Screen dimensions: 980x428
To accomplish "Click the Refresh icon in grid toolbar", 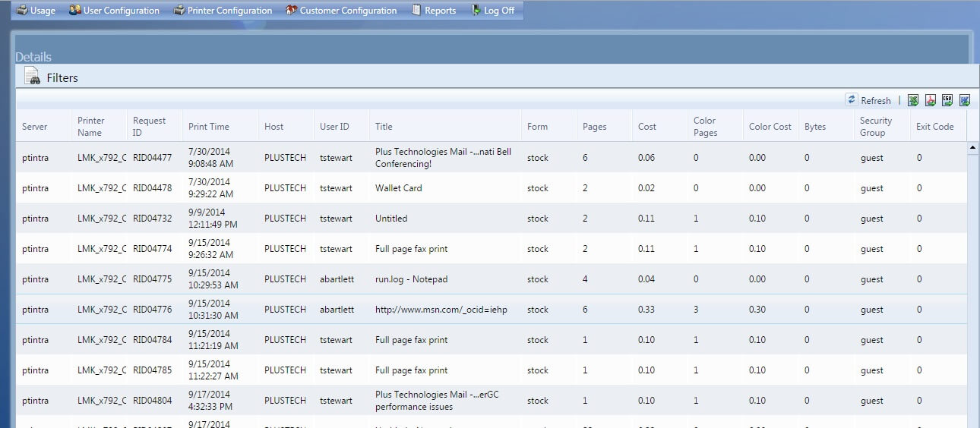I will (x=852, y=100).
